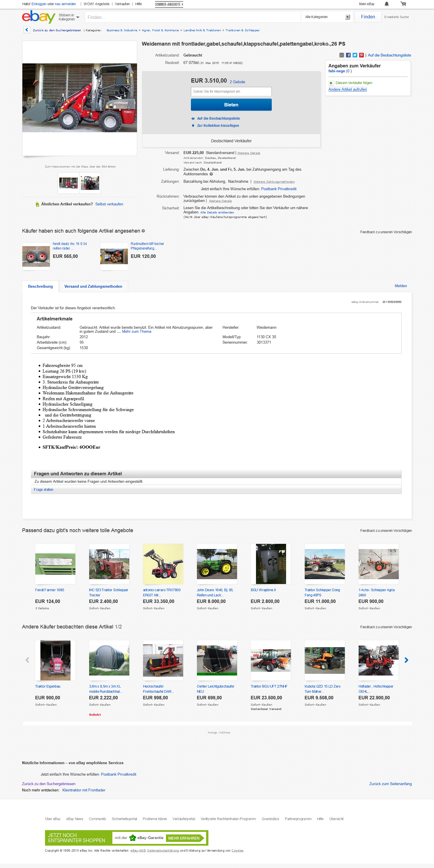Click the info icon beside 'Käufer haben sich auch'
The image size is (434, 868).
click(143, 231)
